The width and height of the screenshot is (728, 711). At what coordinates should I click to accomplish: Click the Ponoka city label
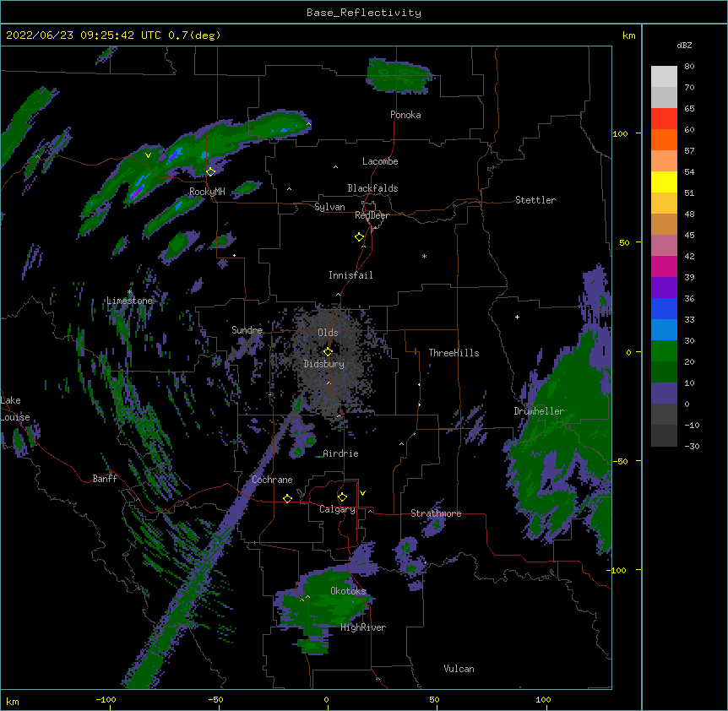coord(405,115)
